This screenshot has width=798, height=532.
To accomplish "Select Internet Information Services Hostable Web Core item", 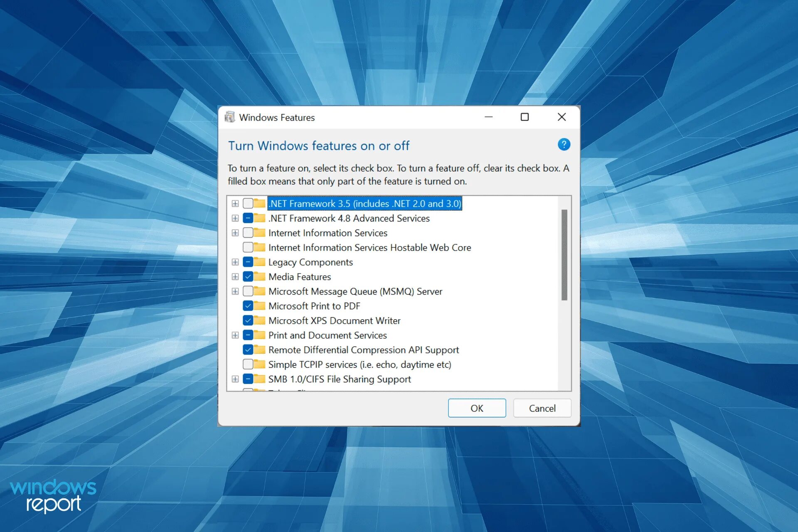I will [x=369, y=248].
